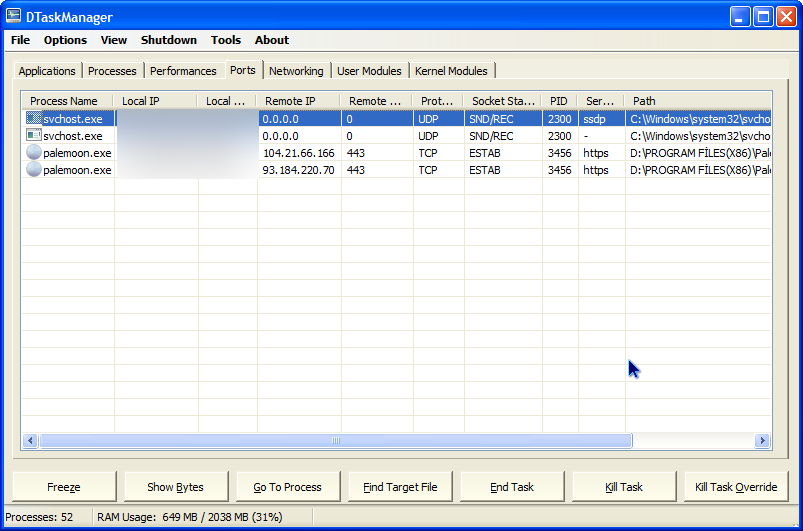Screen dimensions: 803x531
Task: Open the View menu
Action: [114, 40]
